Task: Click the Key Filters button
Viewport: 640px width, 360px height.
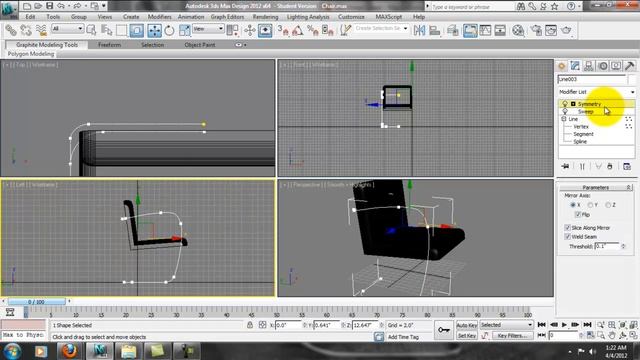Action: [513, 336]
